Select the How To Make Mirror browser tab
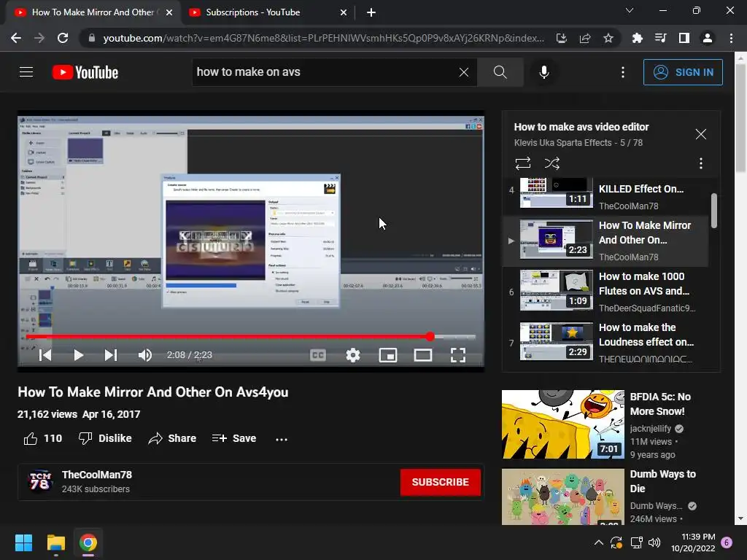The width and height of the screenshot is (747, 560). tap(93, 12)
